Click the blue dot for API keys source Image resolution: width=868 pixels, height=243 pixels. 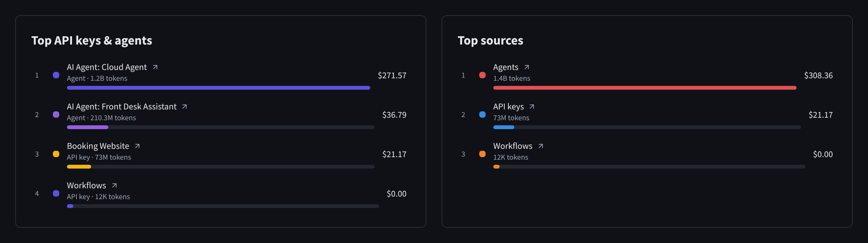point(482,115)
